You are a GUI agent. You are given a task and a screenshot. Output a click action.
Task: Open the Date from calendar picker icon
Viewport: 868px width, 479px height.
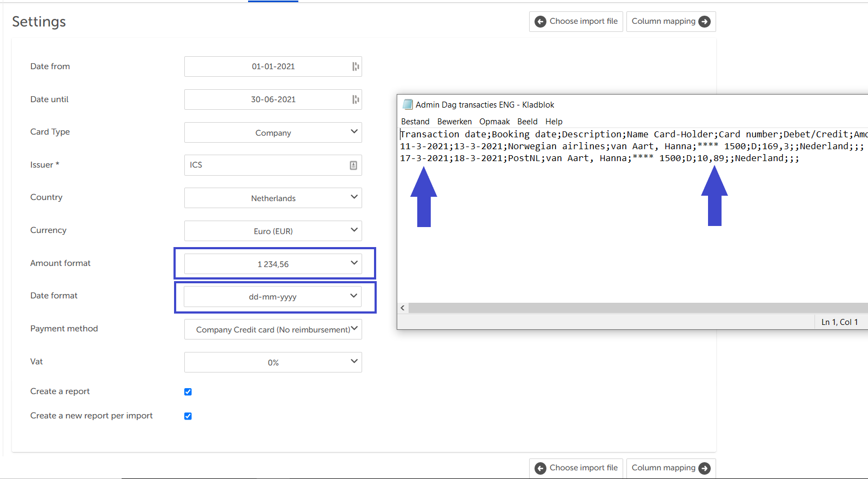355,66
